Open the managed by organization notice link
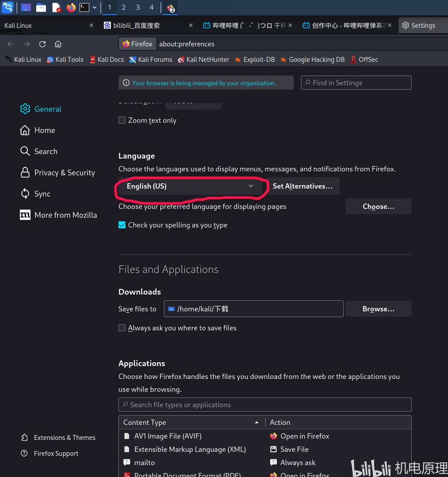Viewport: 448px width, 477px height. [204, 83]
